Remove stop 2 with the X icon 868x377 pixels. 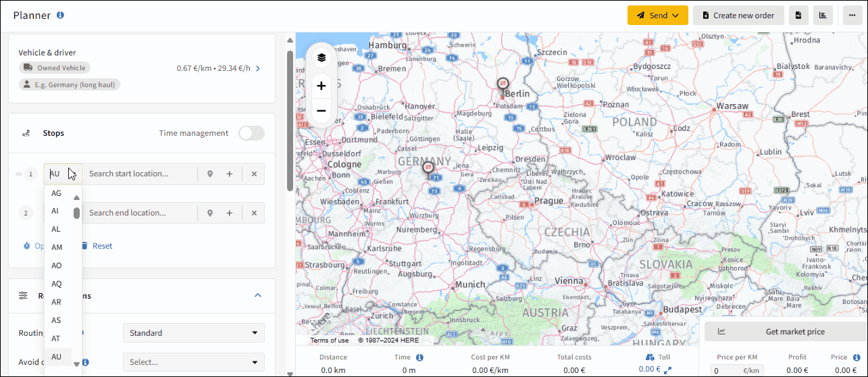254,213
